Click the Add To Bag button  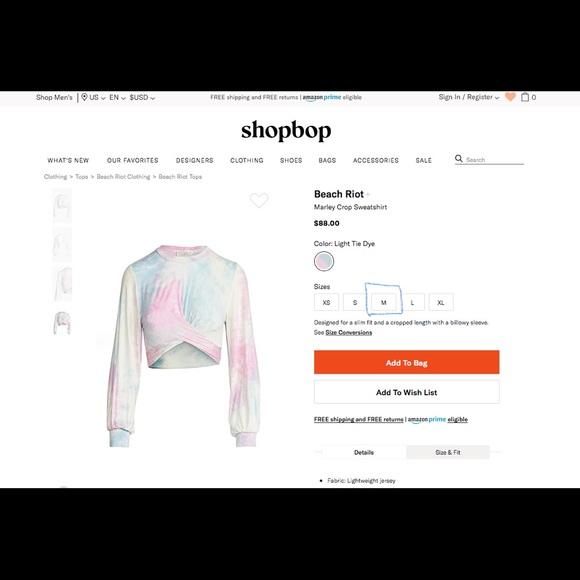(407, 362)
